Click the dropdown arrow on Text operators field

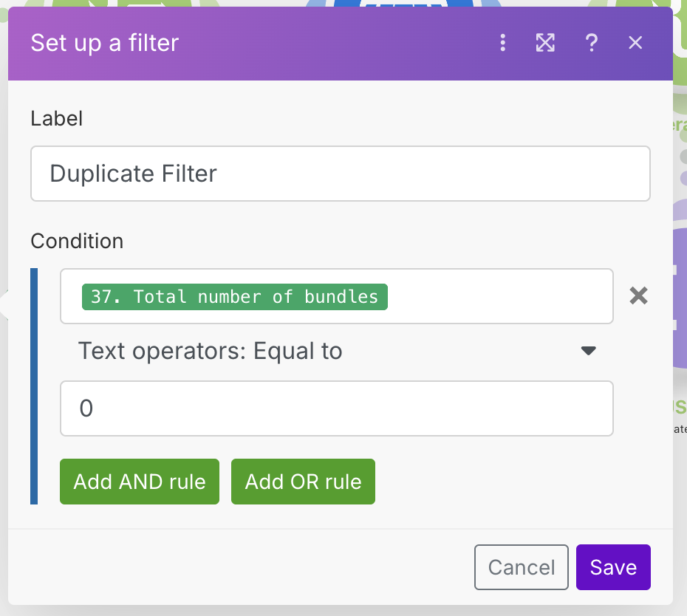pos(588,351)
